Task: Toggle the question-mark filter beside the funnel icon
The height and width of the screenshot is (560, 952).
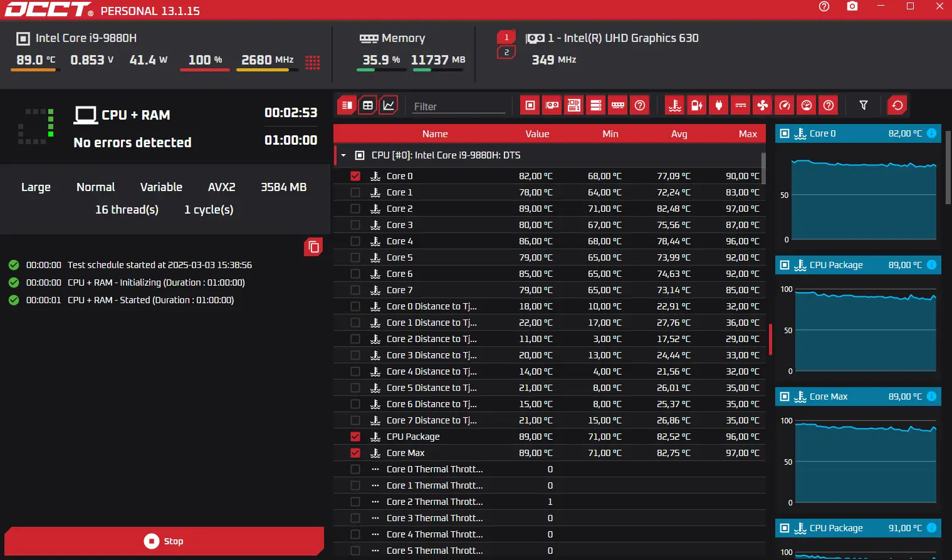Action: 829,105
